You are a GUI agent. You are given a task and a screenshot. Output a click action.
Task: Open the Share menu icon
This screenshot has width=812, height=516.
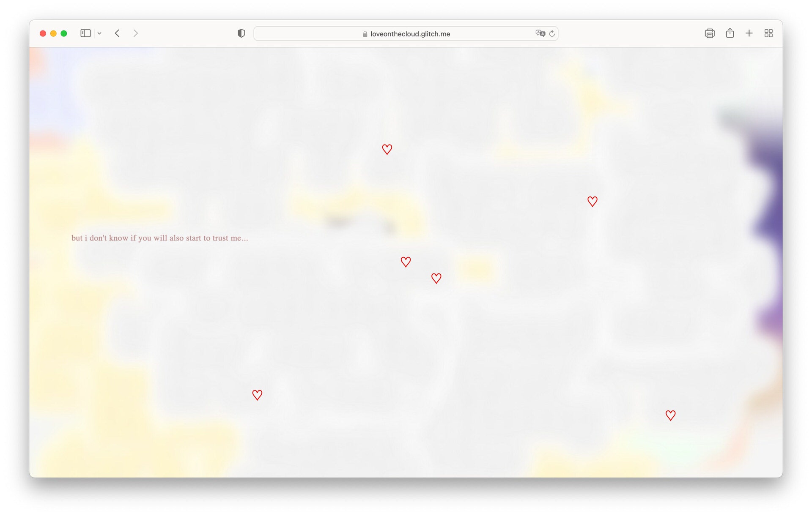(730, 33)
